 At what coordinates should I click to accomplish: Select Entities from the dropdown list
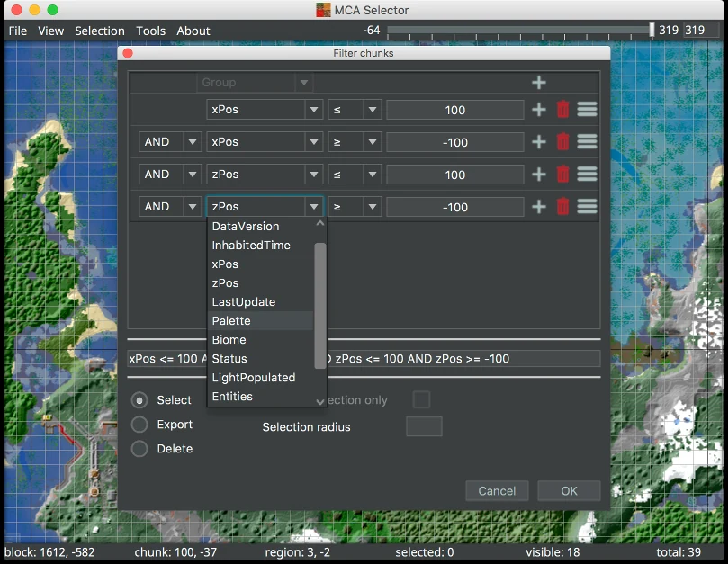pos(260,397)
